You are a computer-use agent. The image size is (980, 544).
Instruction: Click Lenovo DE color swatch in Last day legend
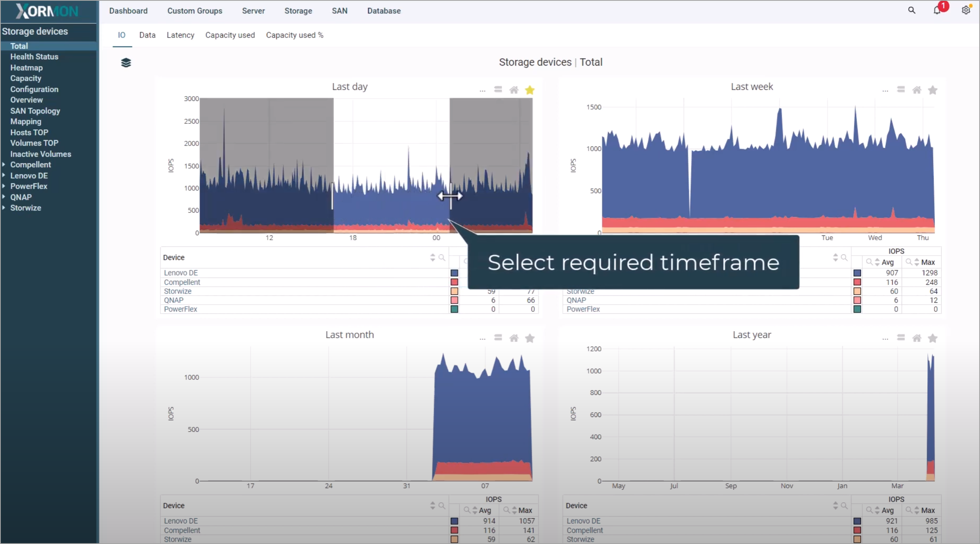click(454, 273)
